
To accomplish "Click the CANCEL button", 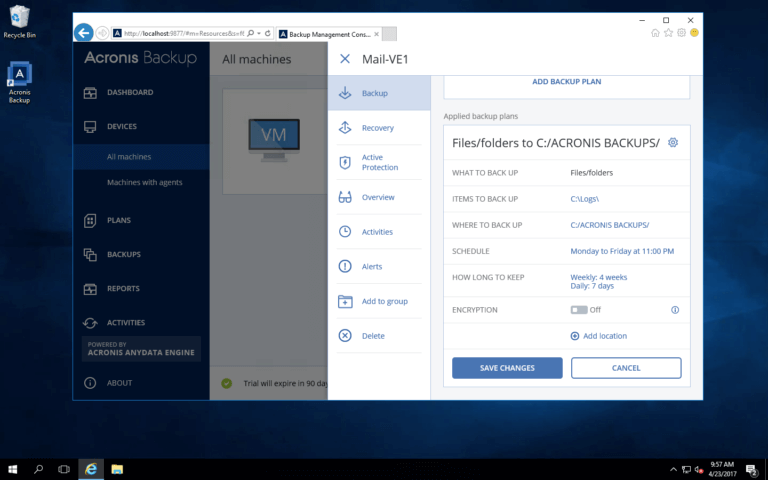I will tap(626, 368).
